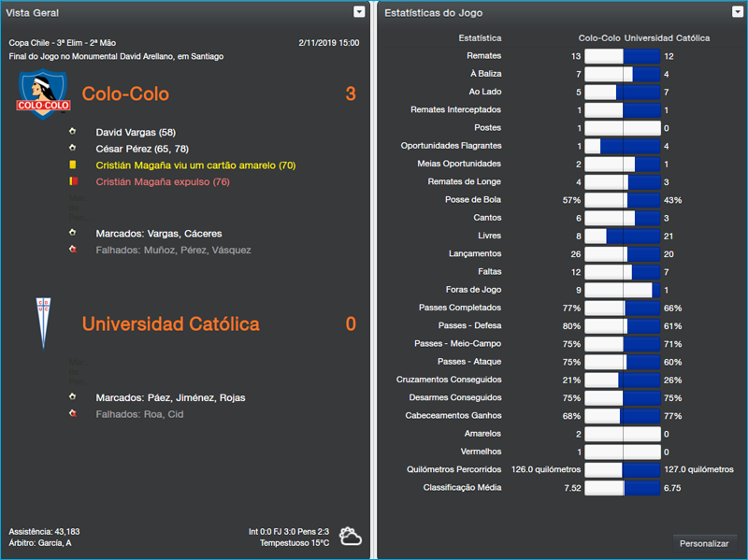
Task: Select the Estatística column header
Action: coord(480,38)
